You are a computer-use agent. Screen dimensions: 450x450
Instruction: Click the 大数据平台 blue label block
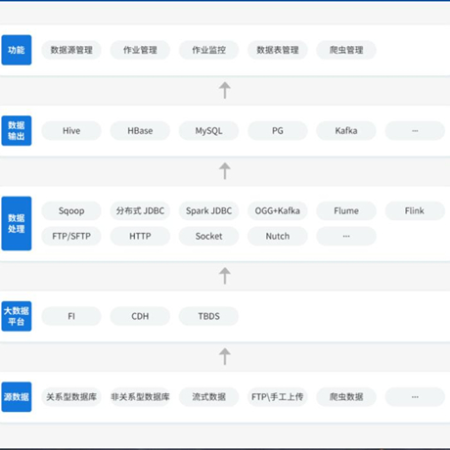pos(16,316)
